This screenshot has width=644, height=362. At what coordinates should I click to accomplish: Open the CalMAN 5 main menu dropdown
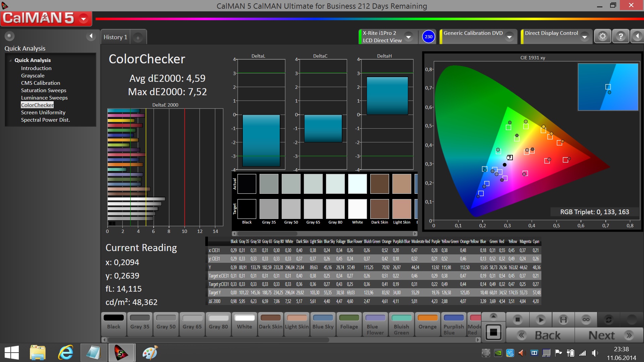click(x=84, y=19)
